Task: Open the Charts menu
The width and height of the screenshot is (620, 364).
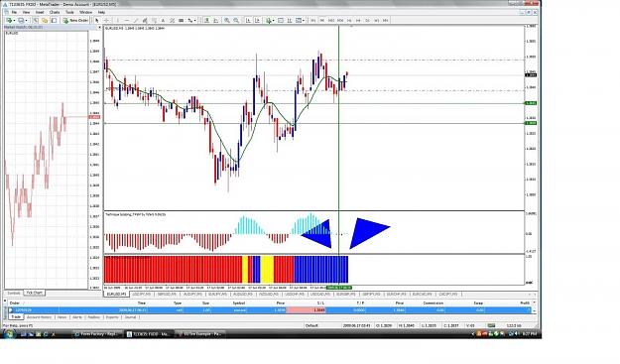Action: [x=55, y=12]
